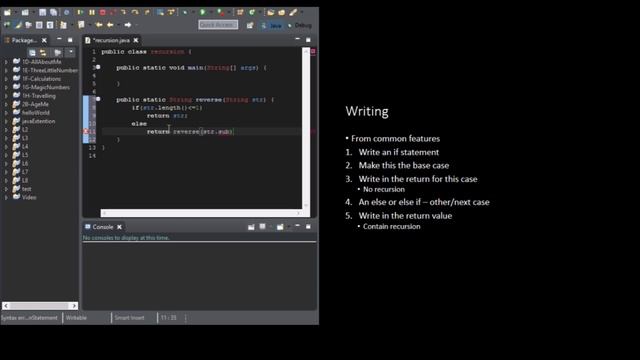Click the Writable status entry
This screenshot has width=640, height=360.
76,318
